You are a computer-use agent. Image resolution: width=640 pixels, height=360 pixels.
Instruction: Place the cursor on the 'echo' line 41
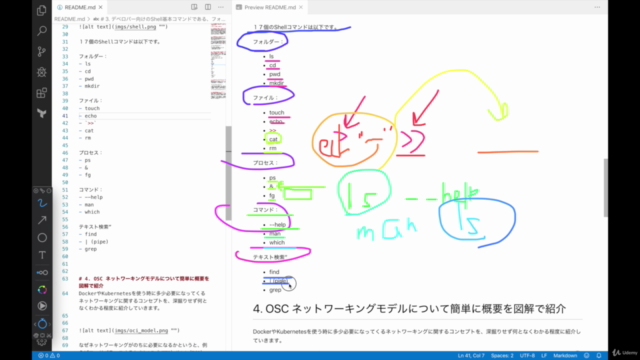88,116
